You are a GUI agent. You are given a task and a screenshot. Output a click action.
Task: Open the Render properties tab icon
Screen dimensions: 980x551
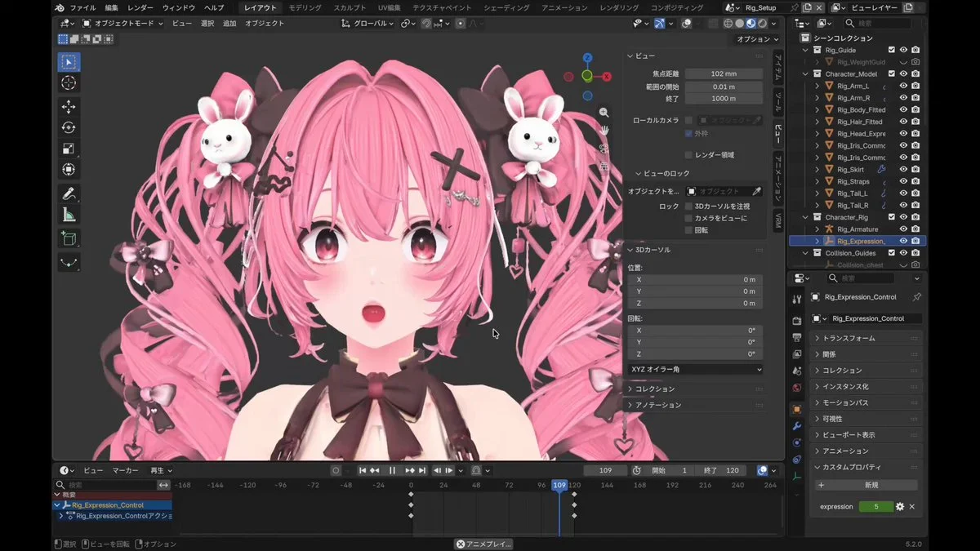[797, 320]
